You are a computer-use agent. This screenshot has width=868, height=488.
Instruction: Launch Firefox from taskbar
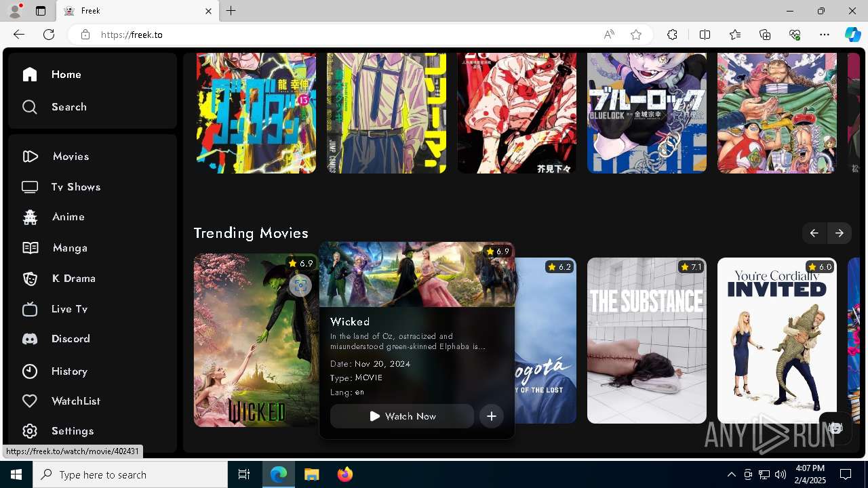click(x=345, y=474)
